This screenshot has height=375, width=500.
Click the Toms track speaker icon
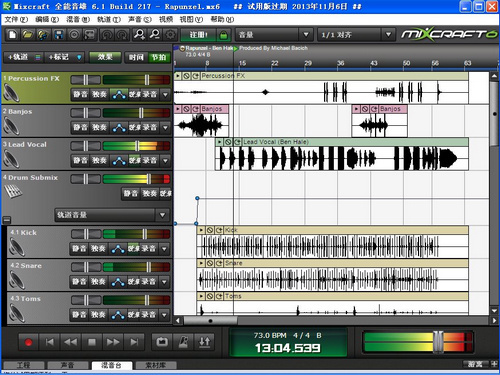17,313
